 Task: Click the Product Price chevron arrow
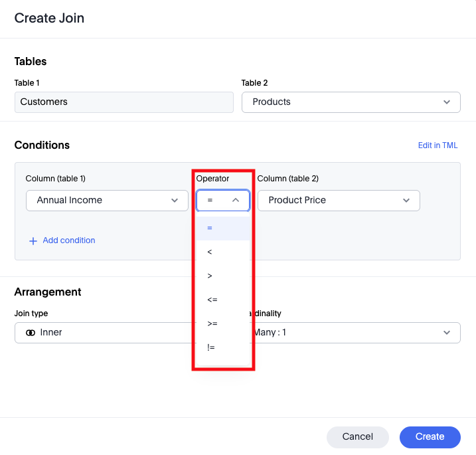(x=406, y=200)
